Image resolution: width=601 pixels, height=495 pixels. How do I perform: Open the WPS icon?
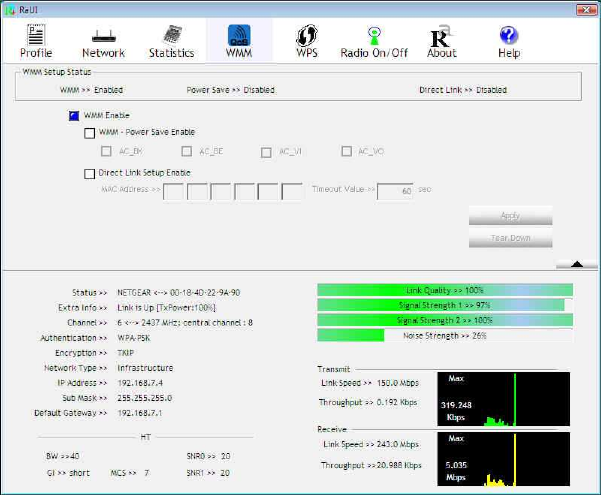coord(307,35)
